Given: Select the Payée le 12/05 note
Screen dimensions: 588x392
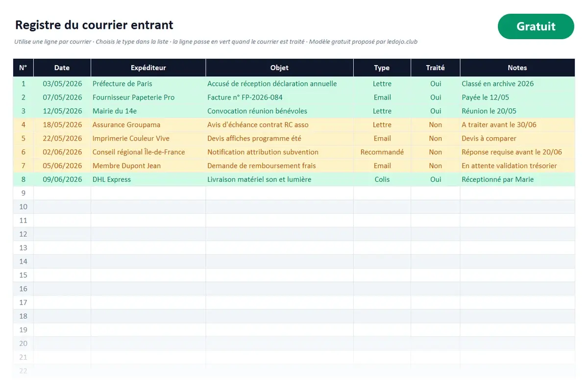Looking at the screenshot, I should click(x=517, y=98).
